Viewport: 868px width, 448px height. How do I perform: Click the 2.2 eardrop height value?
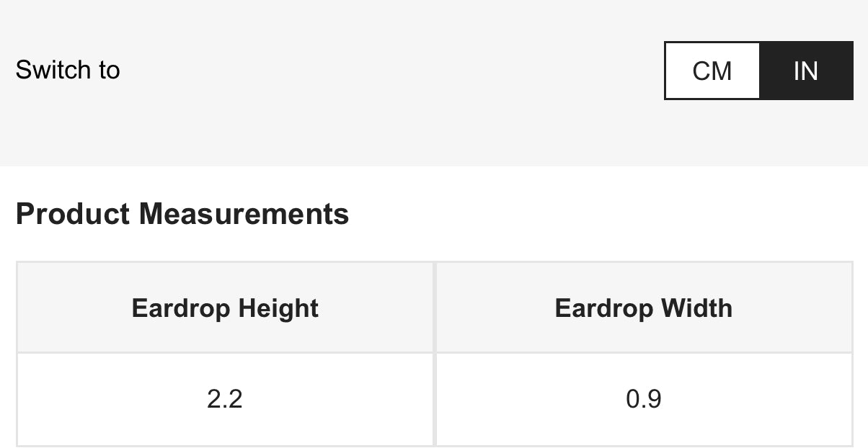[x=225, y=398]
